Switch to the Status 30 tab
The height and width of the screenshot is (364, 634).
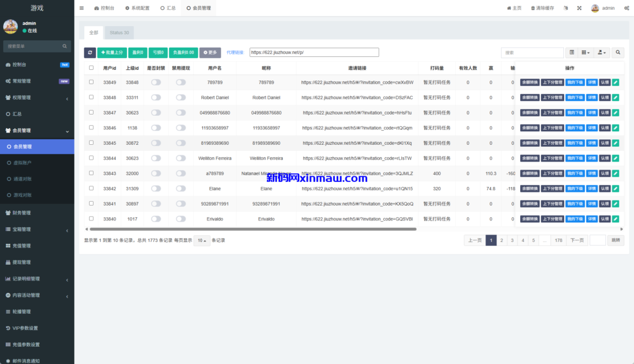click(119, 32)
